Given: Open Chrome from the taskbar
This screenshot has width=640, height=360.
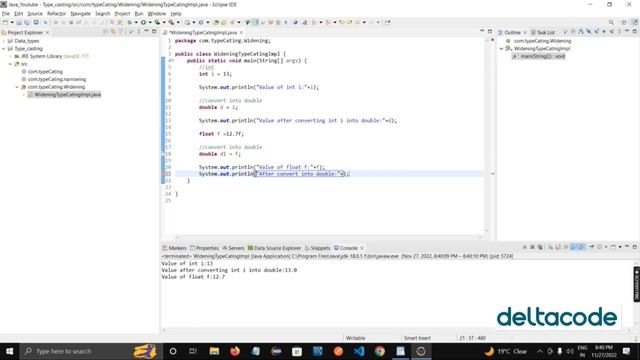Looking at the screenshot, I should click(x=380, y=351).
